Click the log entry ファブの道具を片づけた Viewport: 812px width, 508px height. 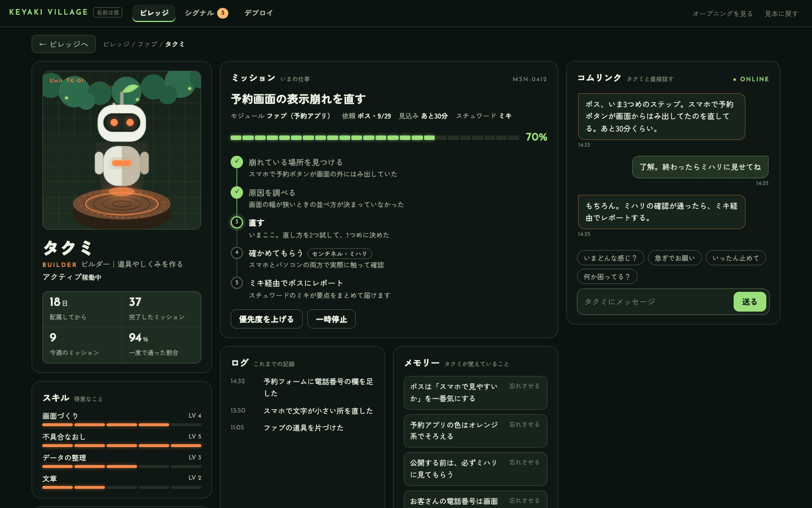(302, 428)
